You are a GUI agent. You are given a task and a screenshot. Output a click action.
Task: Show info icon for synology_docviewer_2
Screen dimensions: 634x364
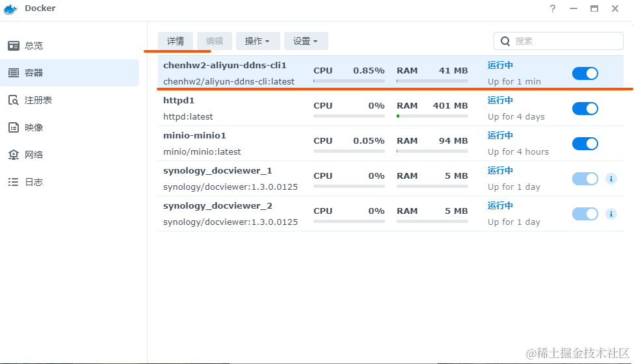(x=611, y=214)
